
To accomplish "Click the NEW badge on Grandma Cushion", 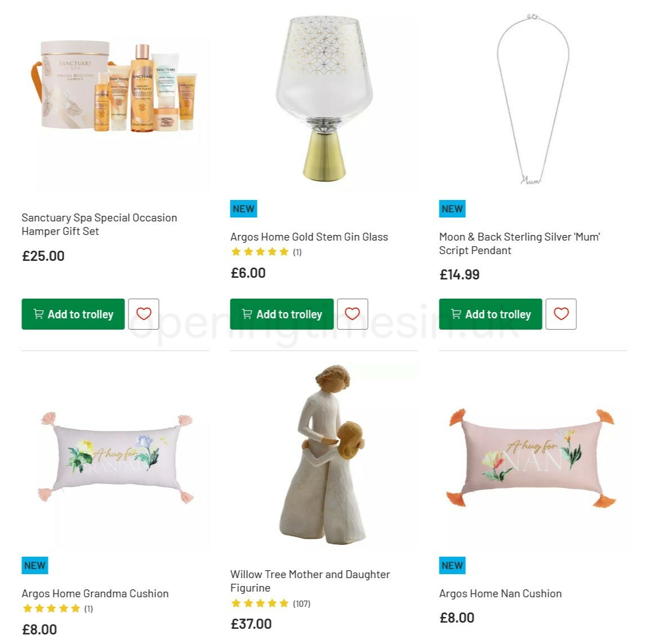I will coord(34,565).
